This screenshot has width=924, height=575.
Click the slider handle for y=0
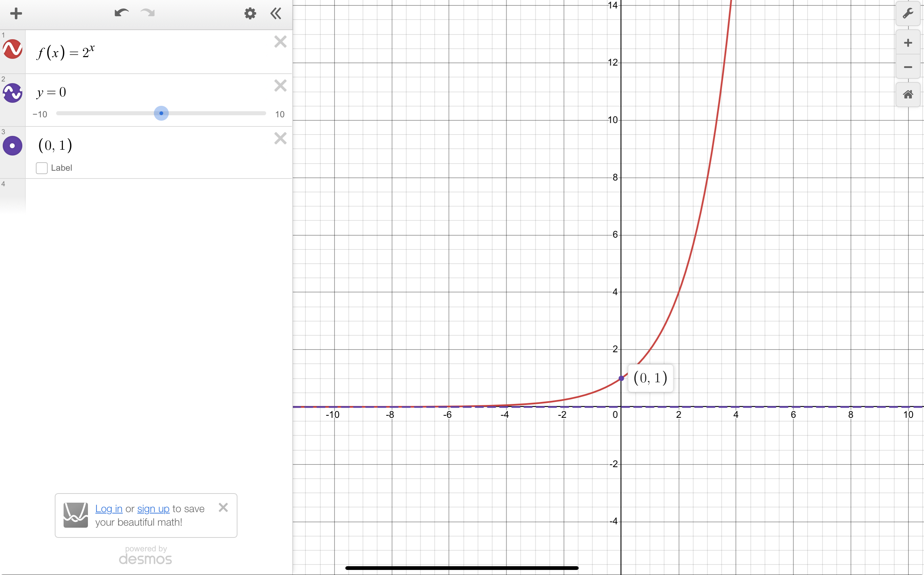(x=161, y=113)
